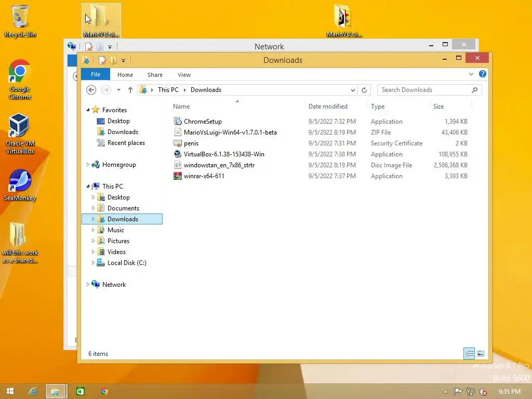
Task: Click the VirtualBox installer file icon
Action: [x=178, y=154]
